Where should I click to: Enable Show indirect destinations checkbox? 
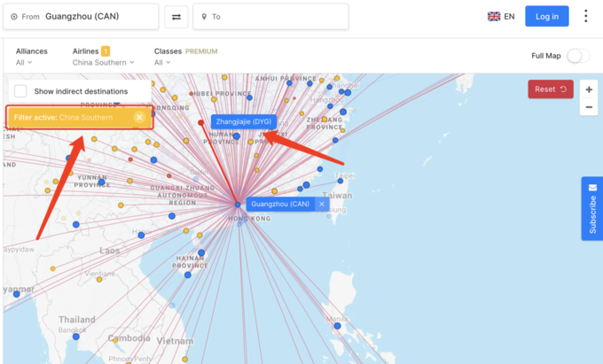pyautogui.click(x=20, y=91)
